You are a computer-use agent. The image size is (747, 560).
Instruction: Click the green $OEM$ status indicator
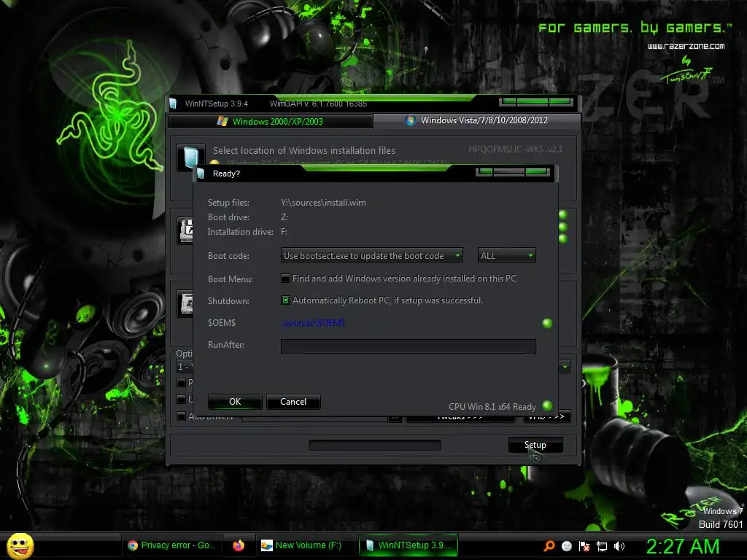[547, 323]
